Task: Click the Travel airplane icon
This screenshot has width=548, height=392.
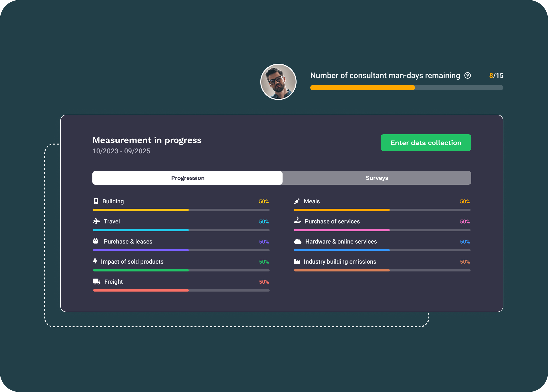Action: coord(97,221)
